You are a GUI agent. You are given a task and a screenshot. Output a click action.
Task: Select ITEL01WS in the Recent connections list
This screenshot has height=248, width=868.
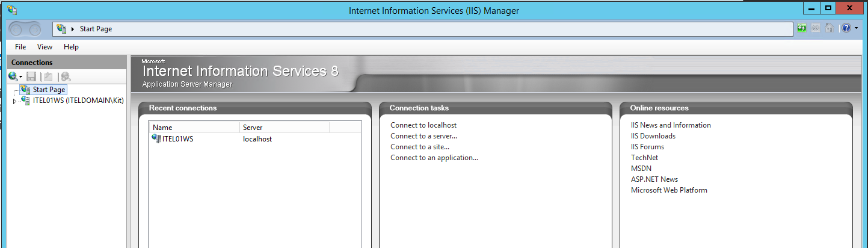[177, 139]
